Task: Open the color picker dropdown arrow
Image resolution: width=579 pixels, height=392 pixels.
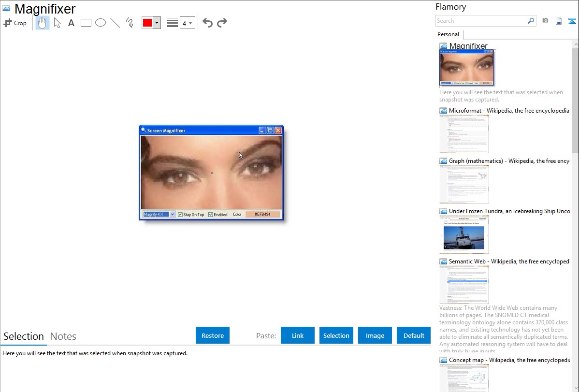Action: tap(157, 23)
